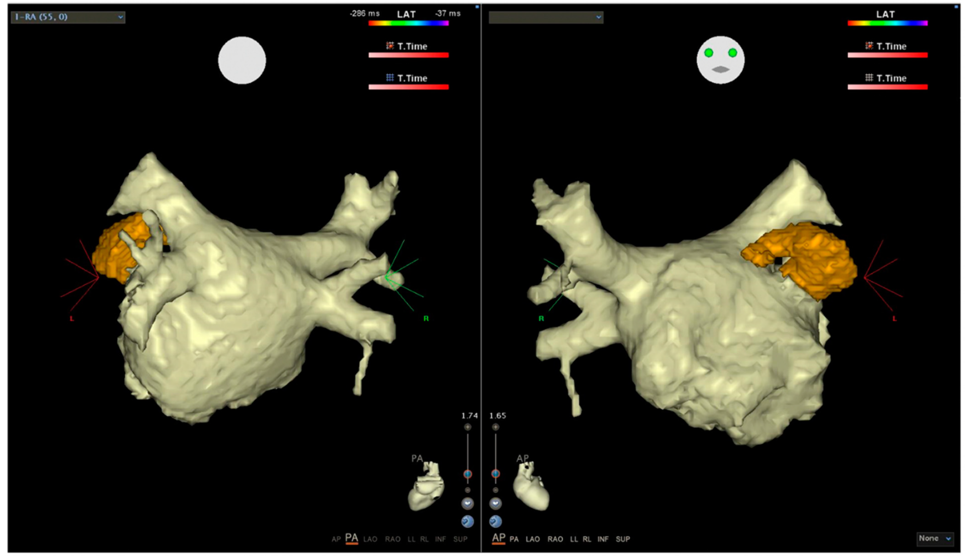Click zoom-out minus icon in right pane
Screen dimensions: 968x560
pyautogui.click(x=495, y=490)
